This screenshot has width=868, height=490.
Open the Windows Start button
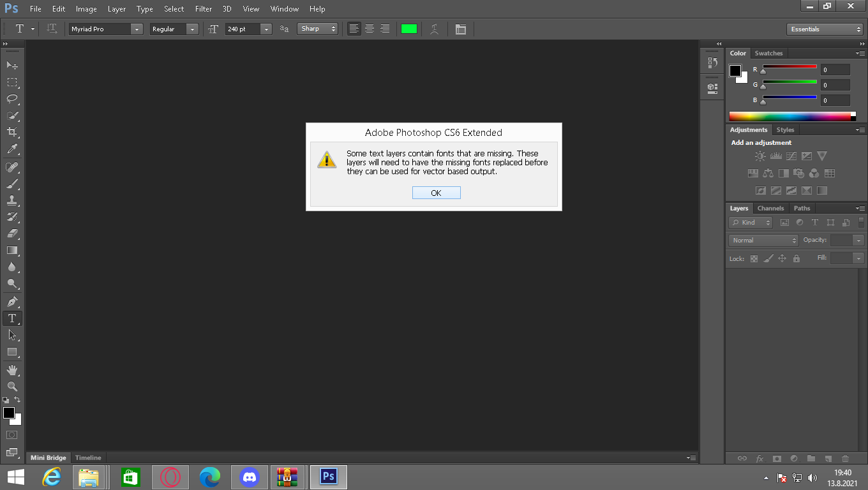16,477
